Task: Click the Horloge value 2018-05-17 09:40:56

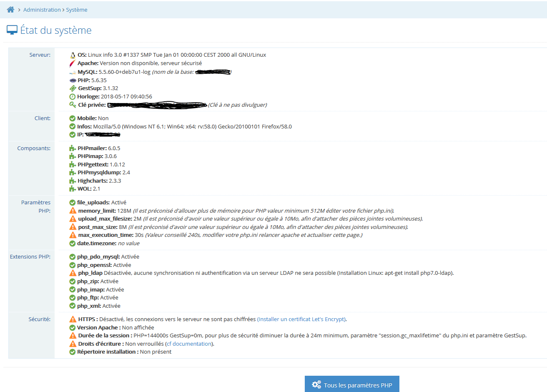Action: pos(126,96)
